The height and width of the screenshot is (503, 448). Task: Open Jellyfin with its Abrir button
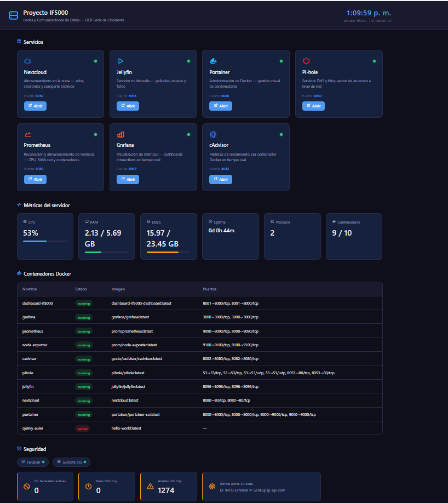click(128, 106)
